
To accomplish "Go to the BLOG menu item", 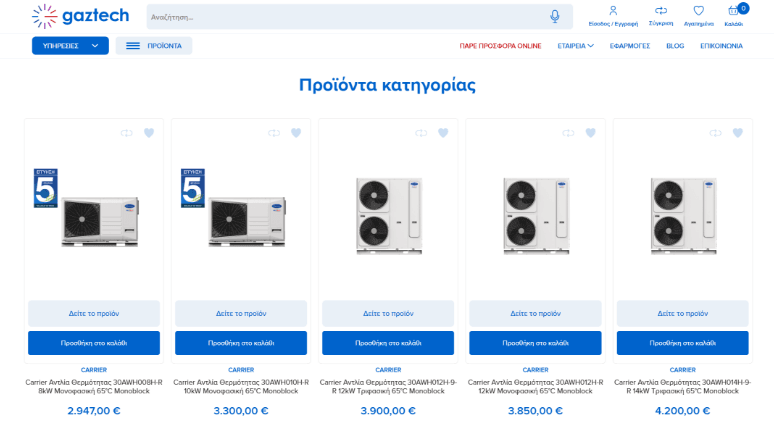I will pos(675,46).
